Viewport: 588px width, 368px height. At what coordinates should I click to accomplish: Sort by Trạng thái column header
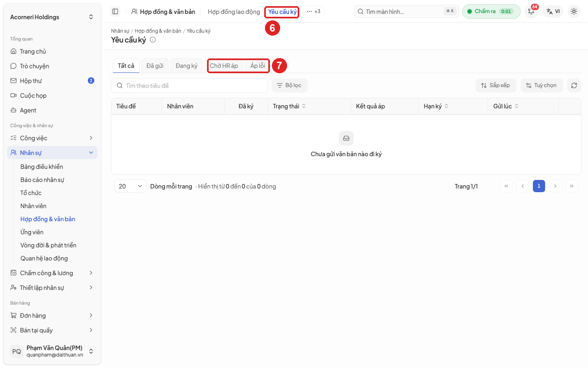[289, 106]
